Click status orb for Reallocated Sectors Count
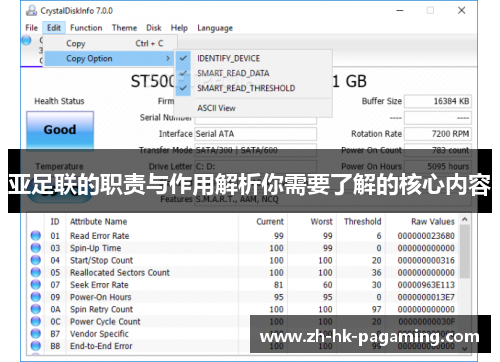Image resolution: width=500 pixels, height=362 pixels. click(36, 272)
